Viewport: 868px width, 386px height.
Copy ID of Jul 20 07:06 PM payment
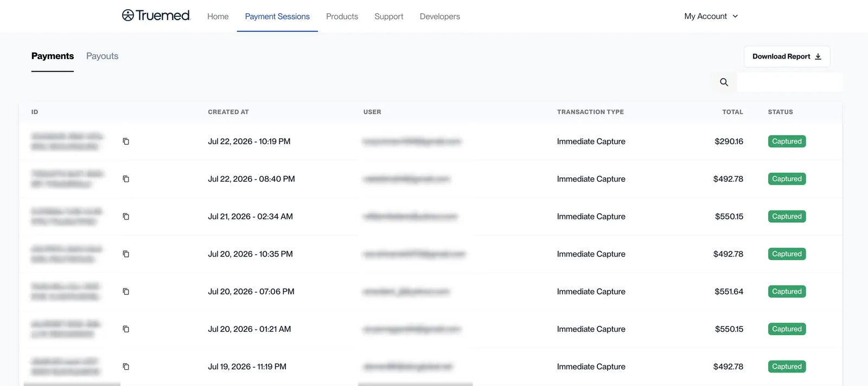pos(126,292)
